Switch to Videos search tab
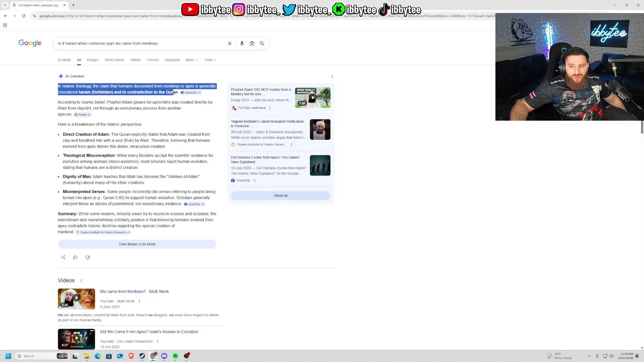This screenshot has height=362, width=644. pos(135,60)
